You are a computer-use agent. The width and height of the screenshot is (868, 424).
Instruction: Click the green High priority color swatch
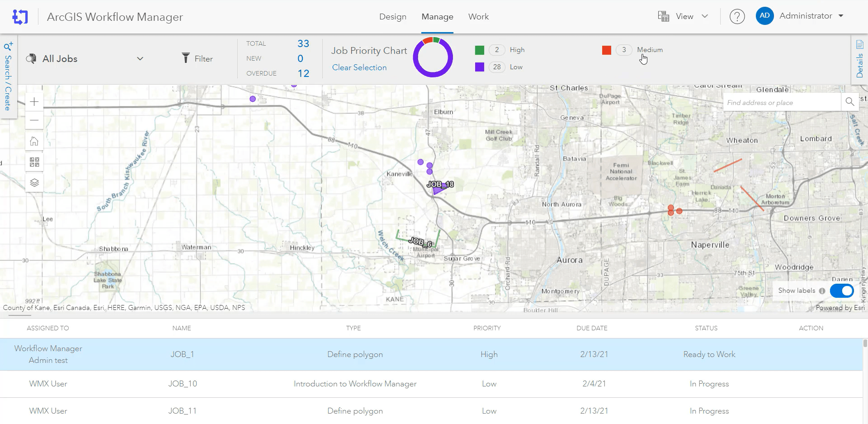480,50
